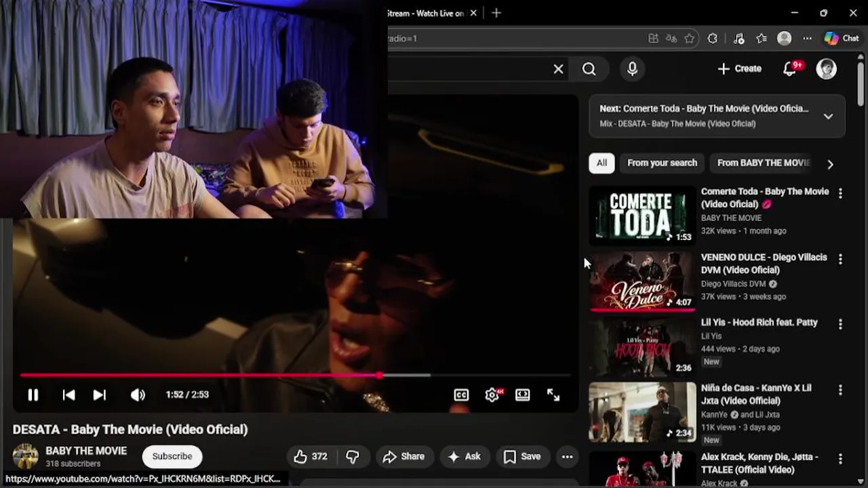This screenshot has width=868, height=488.
Task: Open BABY THE MOVIE channel avatar
Action: 26,456
